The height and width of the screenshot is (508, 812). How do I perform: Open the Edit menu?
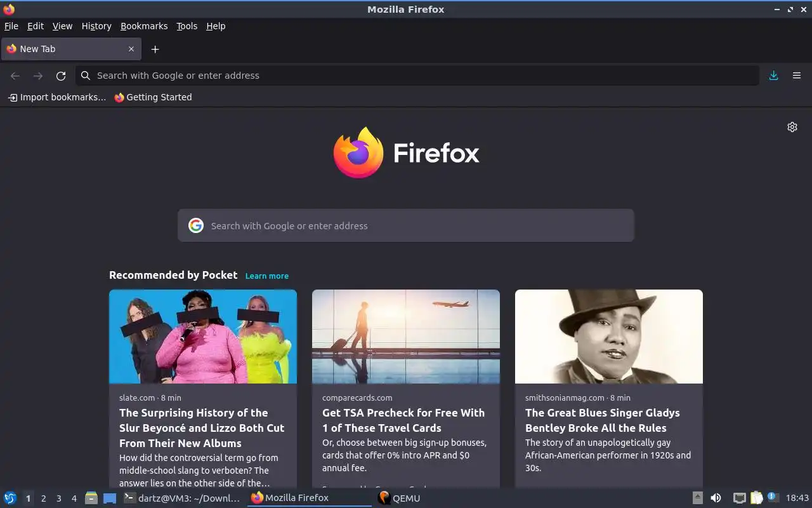pyautogui.click(x=36, y=26)
